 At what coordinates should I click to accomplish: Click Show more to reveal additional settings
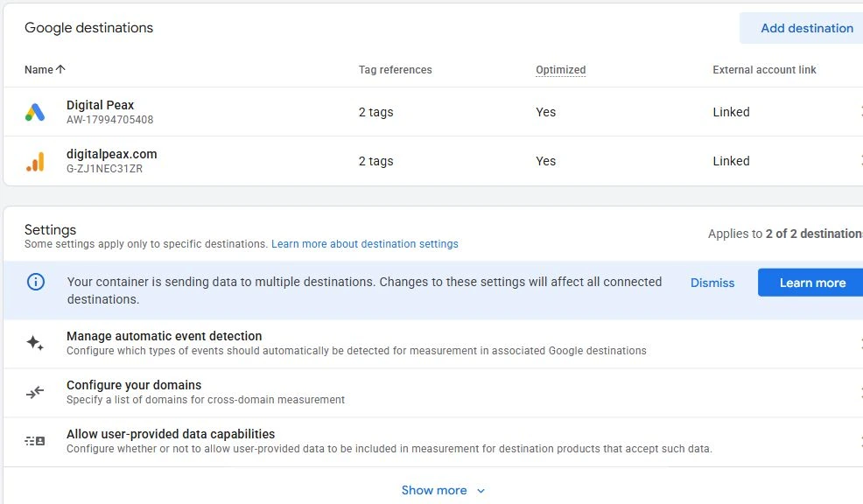[x=434, y=490]
